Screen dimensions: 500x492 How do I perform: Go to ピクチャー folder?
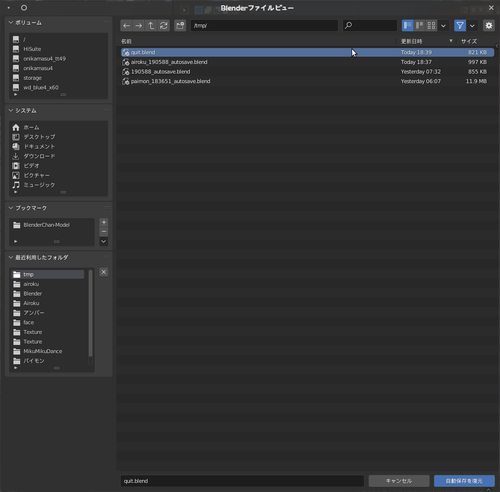coord(58,175)
